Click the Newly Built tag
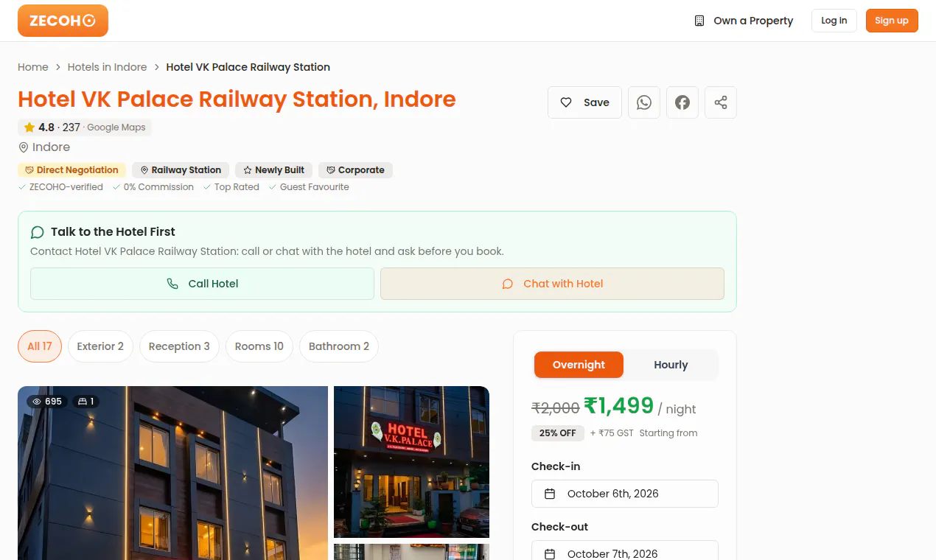Image resolution: width=936 pixels, height=560 pixels. click(x=274, y=170)
